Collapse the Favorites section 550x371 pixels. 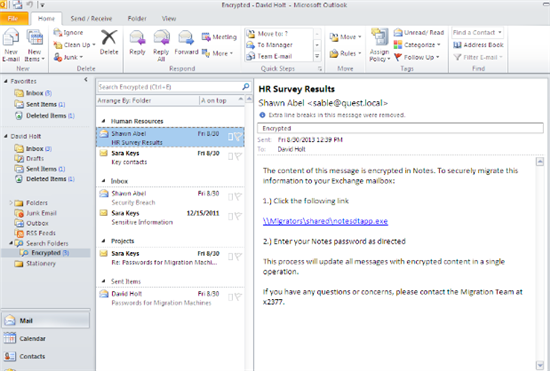point(6,81)
